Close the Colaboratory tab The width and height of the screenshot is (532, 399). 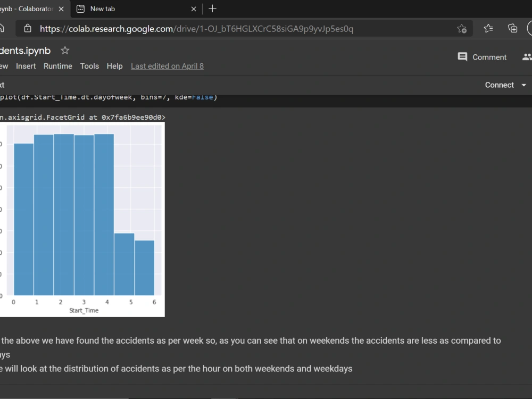pyautogui.click(x=61, y=9)
